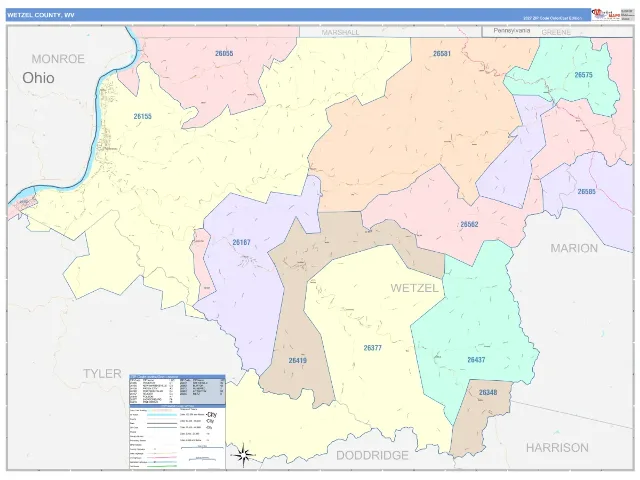Click ZIP code label 26437

coord(476,360)
